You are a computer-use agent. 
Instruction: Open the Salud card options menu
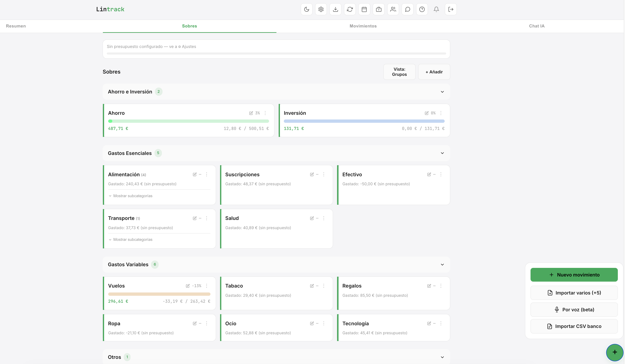click(x=324, y=218)
